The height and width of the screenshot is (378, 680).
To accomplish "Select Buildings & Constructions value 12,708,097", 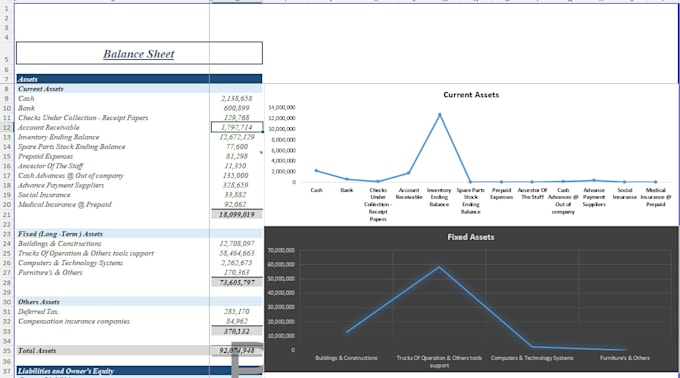I will 236,244.
